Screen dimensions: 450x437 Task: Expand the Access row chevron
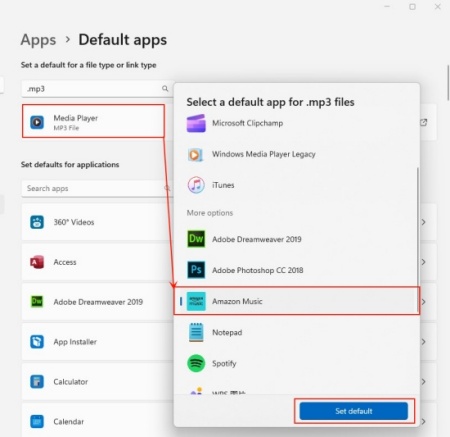point(424,262)
